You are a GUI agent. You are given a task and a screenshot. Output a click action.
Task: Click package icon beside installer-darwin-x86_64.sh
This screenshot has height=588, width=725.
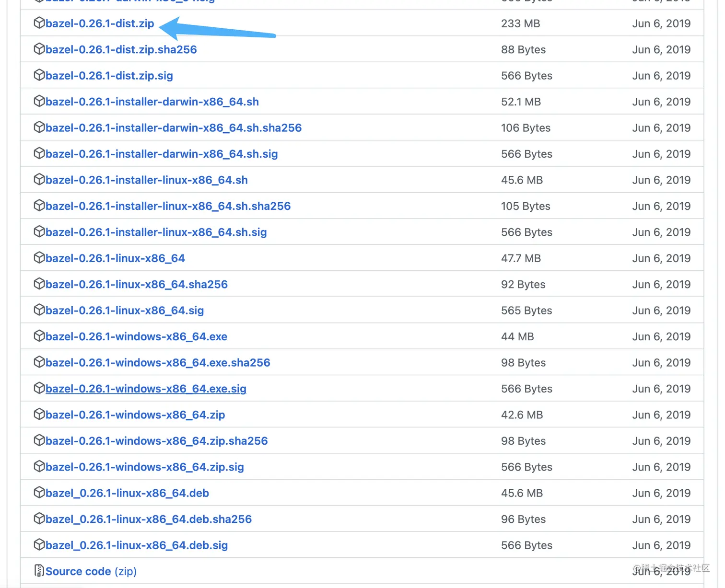(39, 101)
